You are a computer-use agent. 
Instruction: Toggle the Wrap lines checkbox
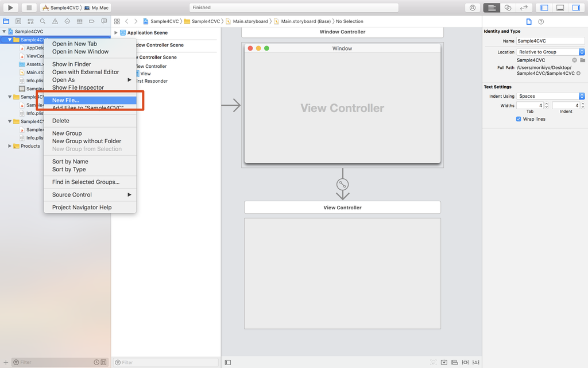point(519,119)
